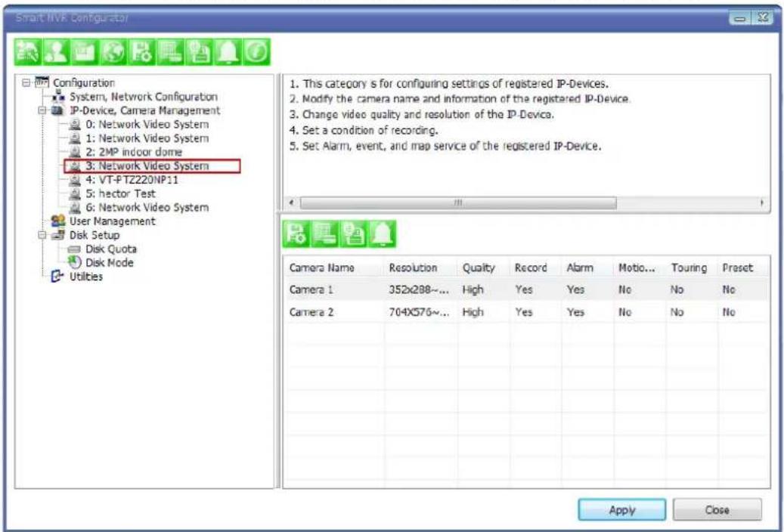Select System, Network Configuration in tree
The width and height of the screenshot is (784, 532).
[x=144, y=97]
